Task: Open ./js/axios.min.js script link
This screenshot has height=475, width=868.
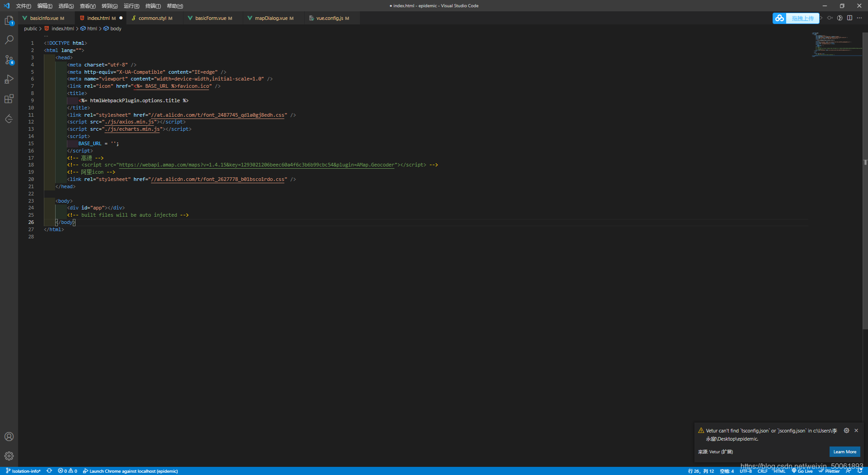Action: pyautogui.click(x=130, y=122)
